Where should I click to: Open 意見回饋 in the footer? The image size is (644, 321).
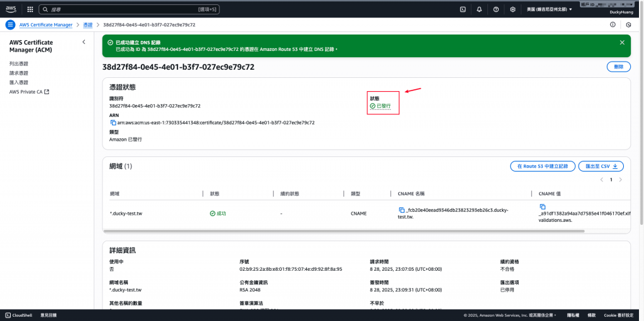click(48, 315)
